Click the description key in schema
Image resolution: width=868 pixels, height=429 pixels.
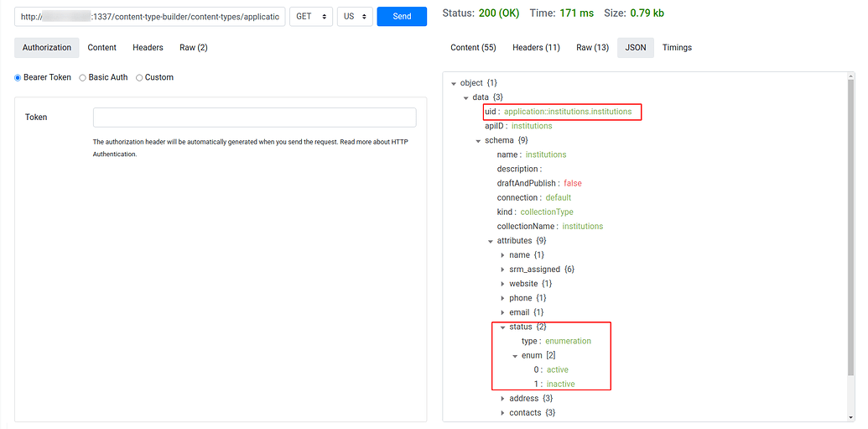click(x=517, y=170)
